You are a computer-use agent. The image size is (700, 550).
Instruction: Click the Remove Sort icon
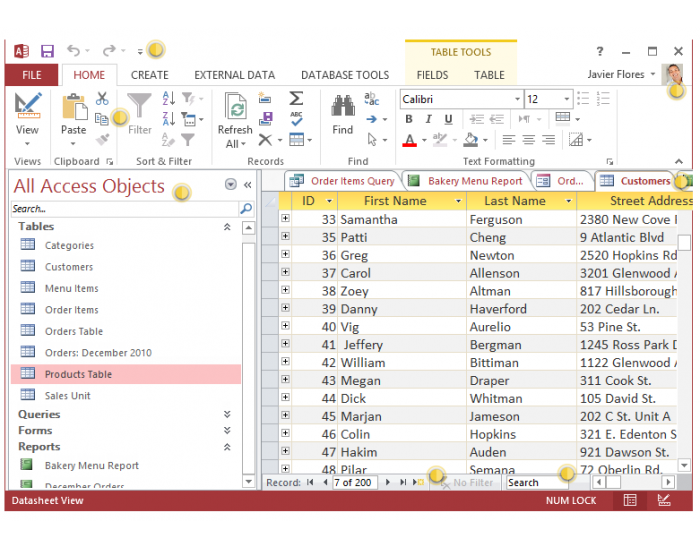169,140
